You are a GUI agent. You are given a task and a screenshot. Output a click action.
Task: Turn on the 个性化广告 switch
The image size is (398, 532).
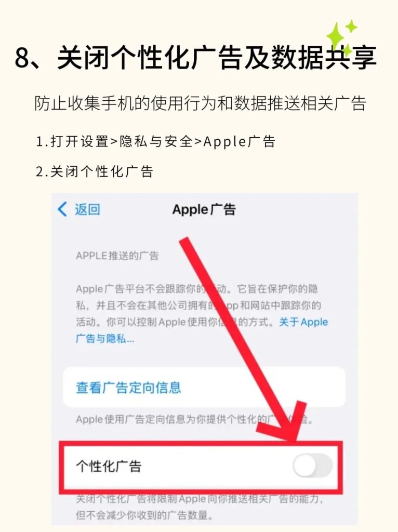(x=312, y=465)
